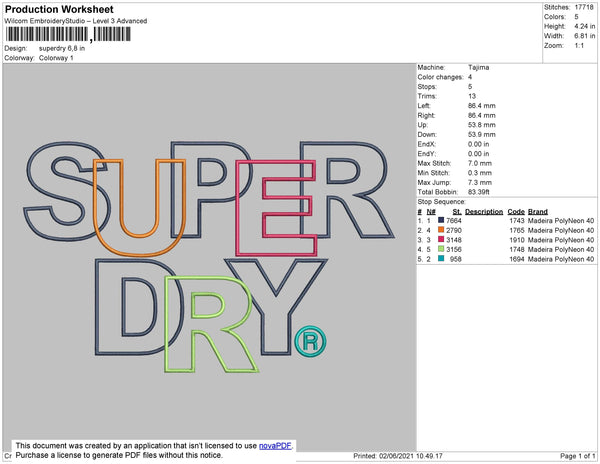Click the teal registered trademark symbol
Screen dimensions: 600x464
pyautogui.click(x=310, y=342)
